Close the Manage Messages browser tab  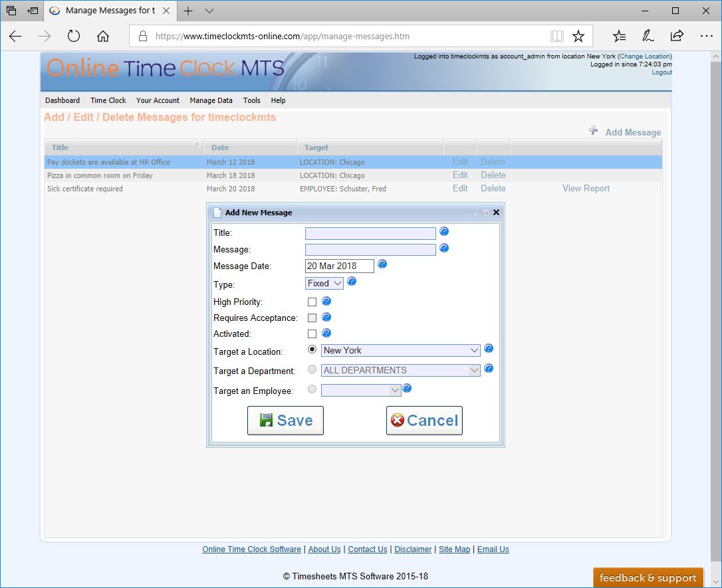click(166, 11)
